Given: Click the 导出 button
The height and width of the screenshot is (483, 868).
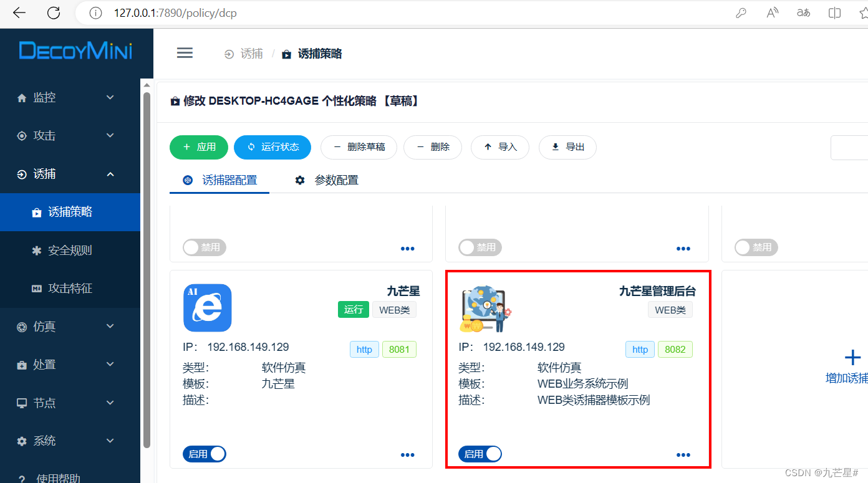Looking at the screenshot, I should click(567, 147).
